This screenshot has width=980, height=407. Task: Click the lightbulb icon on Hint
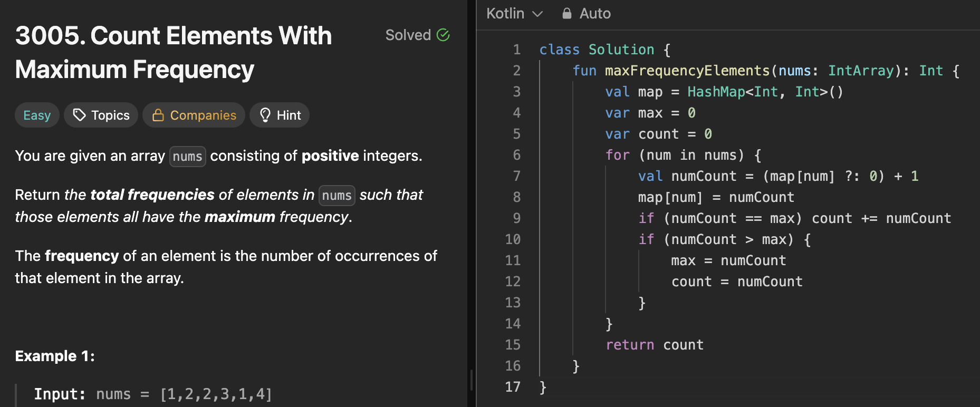pos(265,115)
